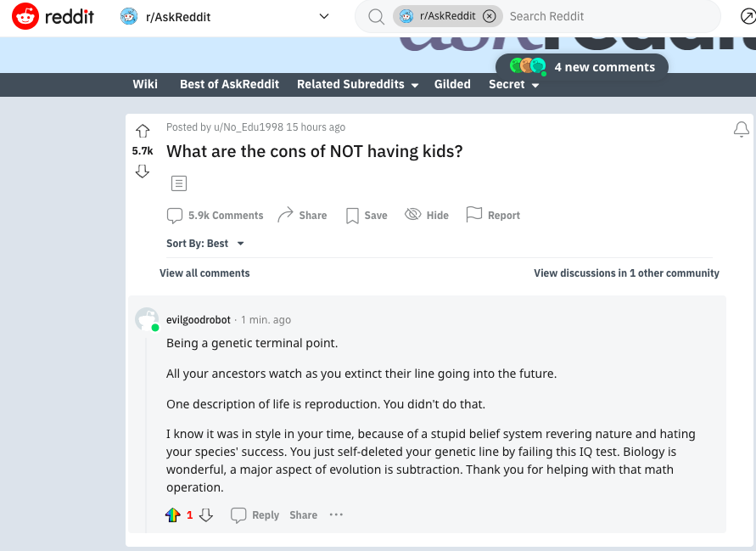Screen dimensions: 756x551
Task: Open the three-dots menu on the comment
Action: tap(336, 514)
